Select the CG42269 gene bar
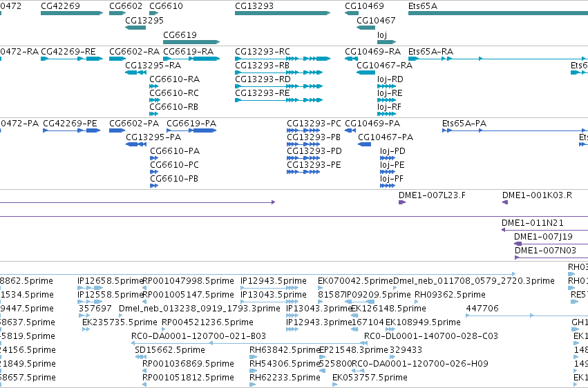The image size is (588, 388). click(72, 13)
